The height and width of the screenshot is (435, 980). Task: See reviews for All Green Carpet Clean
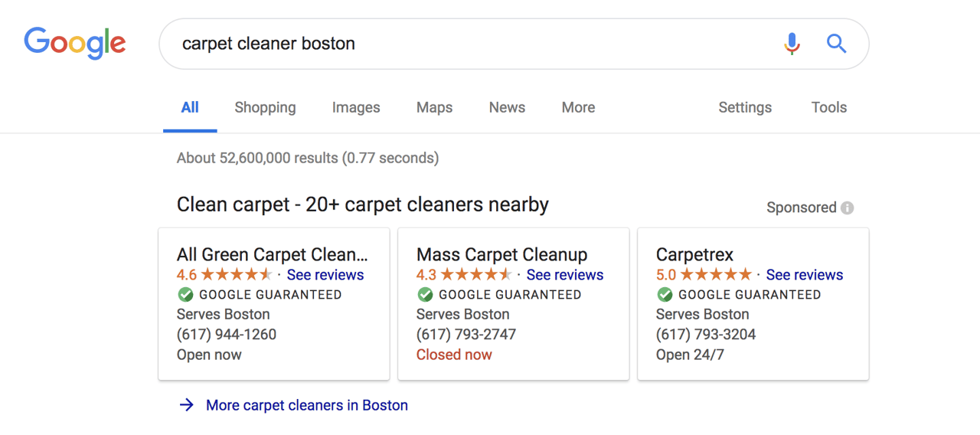(x=325, y=275)
